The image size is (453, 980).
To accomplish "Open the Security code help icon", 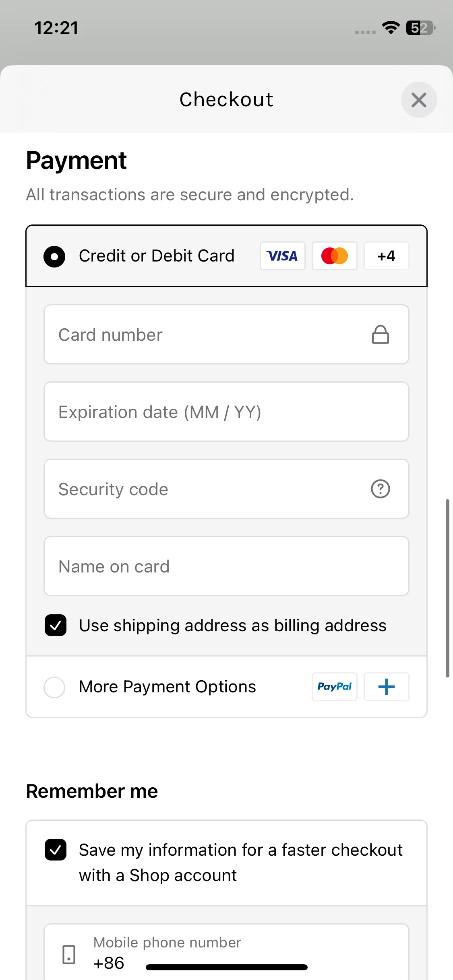I will (380, 489).
